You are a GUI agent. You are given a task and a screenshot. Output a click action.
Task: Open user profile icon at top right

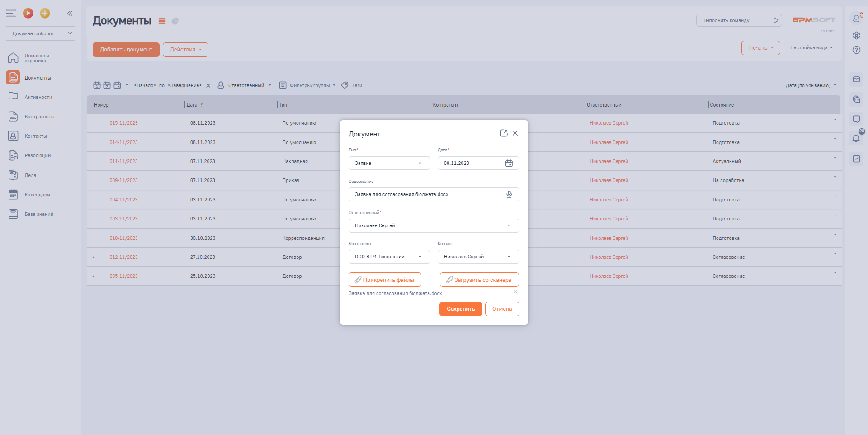856,19
